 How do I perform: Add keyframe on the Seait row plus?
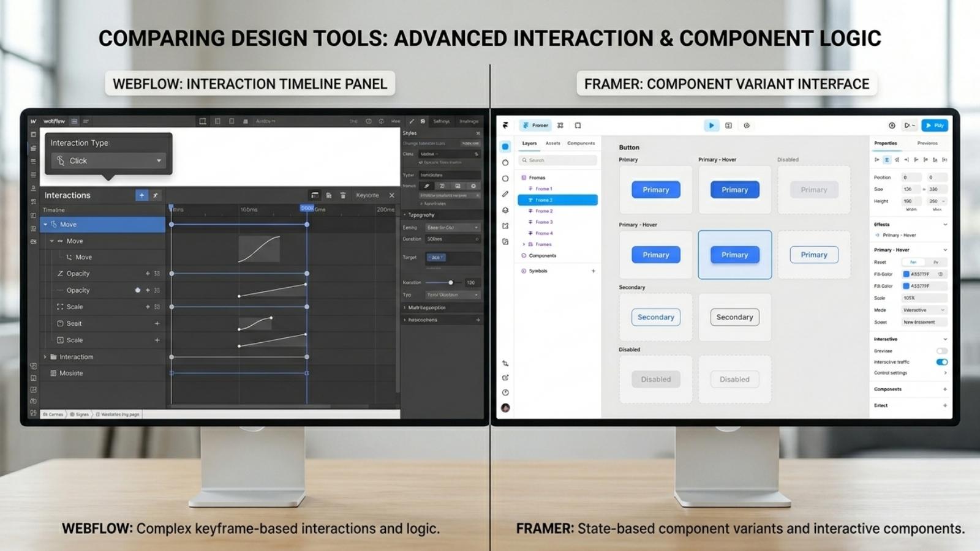click(x=157, y=323)
